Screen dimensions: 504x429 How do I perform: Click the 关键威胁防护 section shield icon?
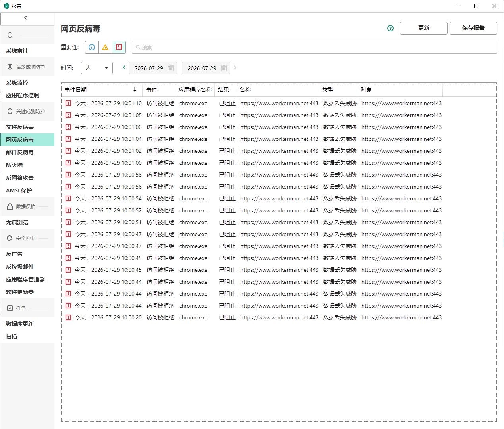tap(10, 111)
